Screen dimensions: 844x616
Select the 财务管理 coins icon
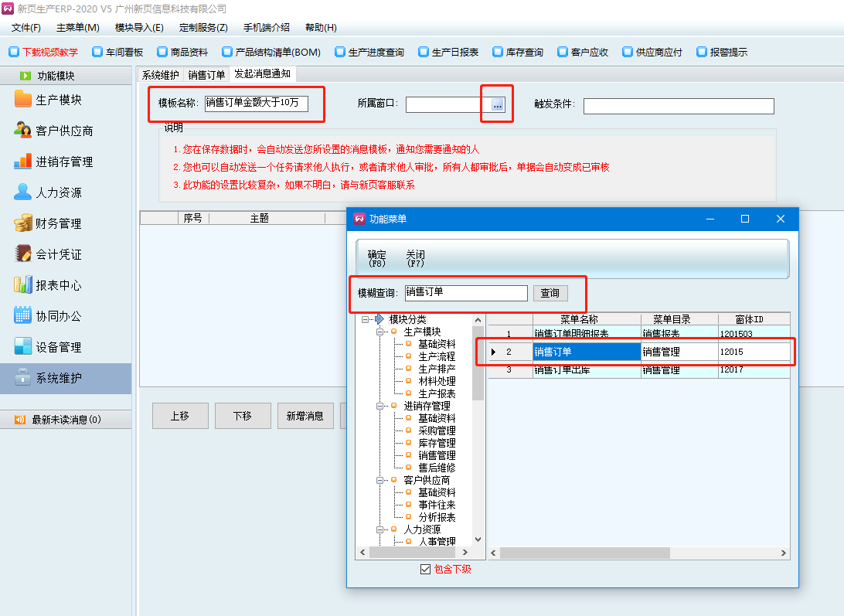pos(23,223)
